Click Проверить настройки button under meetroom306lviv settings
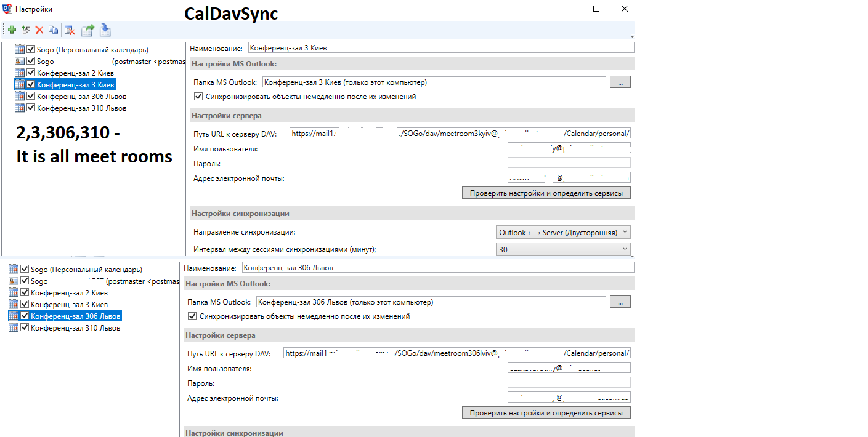Image resolution: width=868 pixels, height=437 pixels. point(546,412)
